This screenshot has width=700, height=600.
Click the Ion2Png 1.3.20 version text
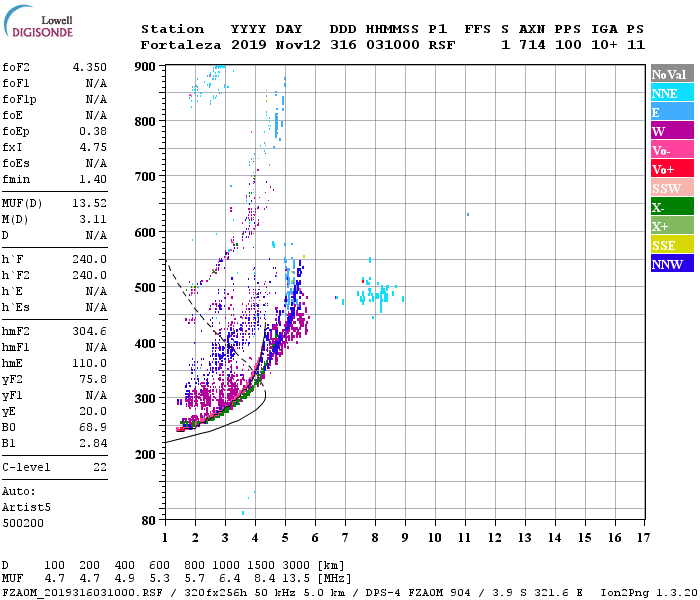click(649, 593)
